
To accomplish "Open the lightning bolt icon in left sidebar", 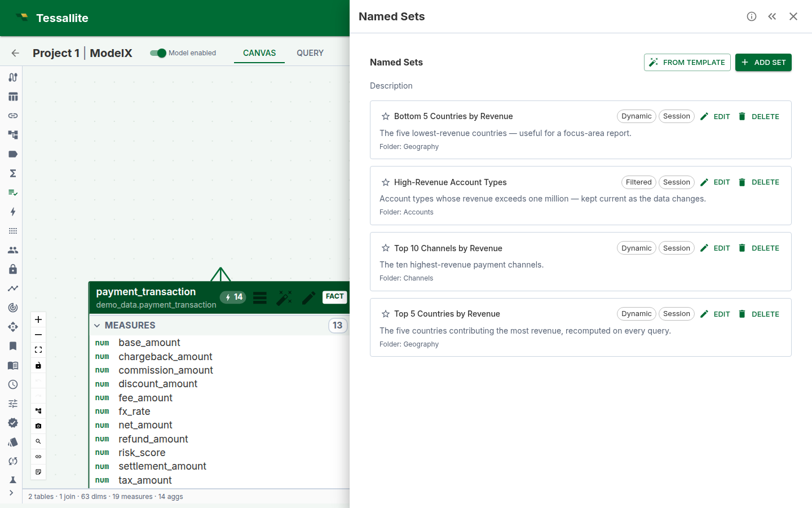I will 13,212.
